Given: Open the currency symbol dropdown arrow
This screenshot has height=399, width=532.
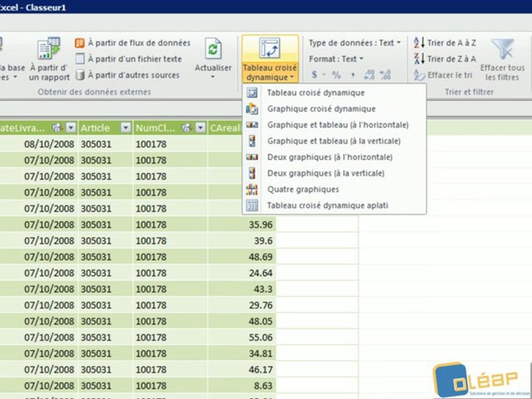Looking at the screenshot, I should [324, 75].
